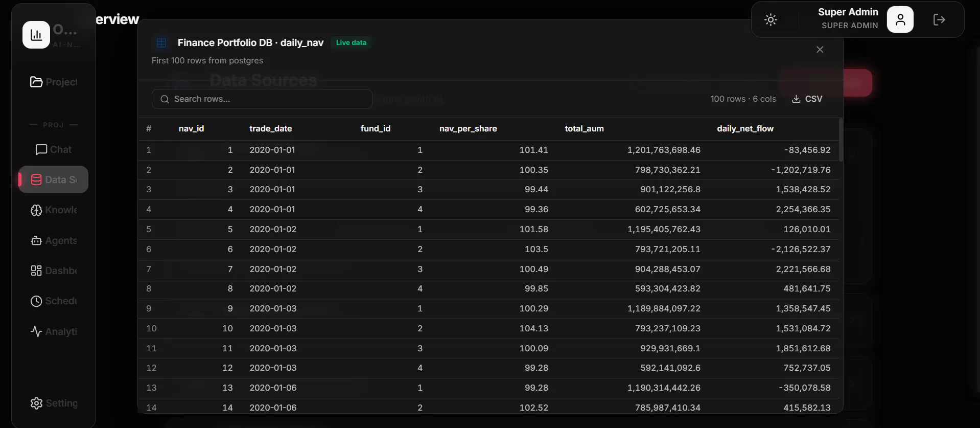Click trade_date 2020-01-02 in row 7
Viewport: 980px width, 428px height.
tap(273, 269)
